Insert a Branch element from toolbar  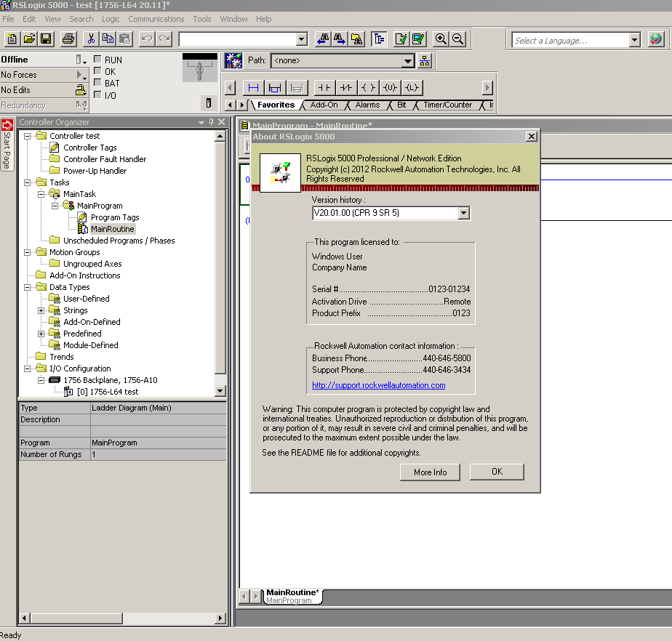[x=275, y=88]
